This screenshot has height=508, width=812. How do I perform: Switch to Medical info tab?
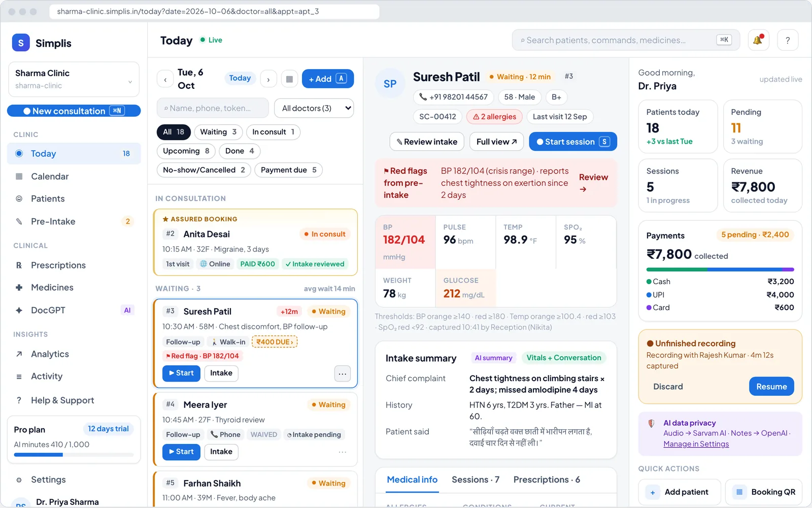coord(412,480)
